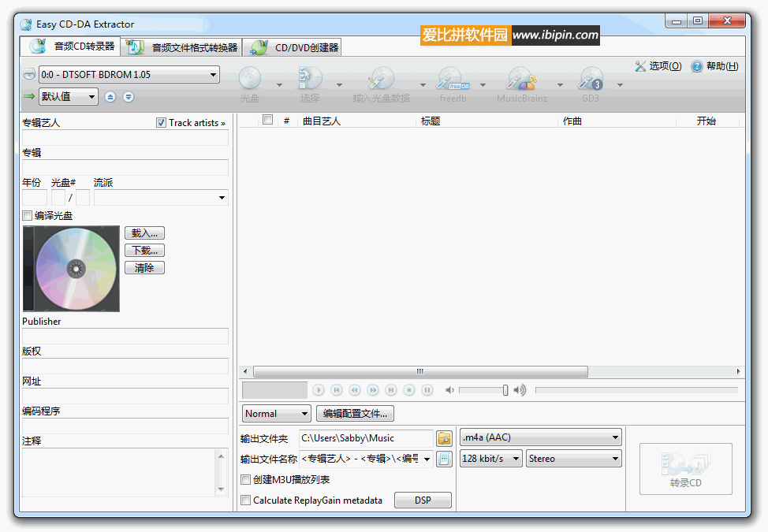The width and height of the screenshot is (768, 532).
Task: Click the Publisher input field
Action: 125,336
